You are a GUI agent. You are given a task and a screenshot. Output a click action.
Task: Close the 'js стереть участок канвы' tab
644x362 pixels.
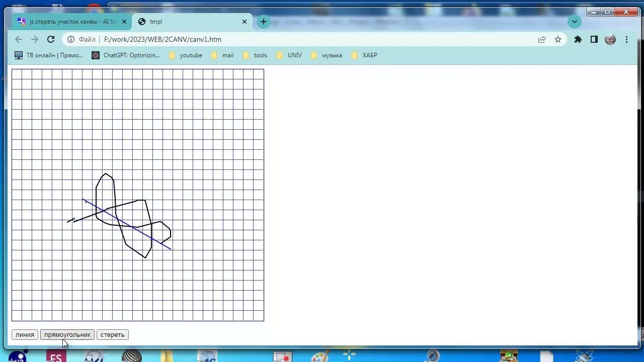[x=124, y=22]
